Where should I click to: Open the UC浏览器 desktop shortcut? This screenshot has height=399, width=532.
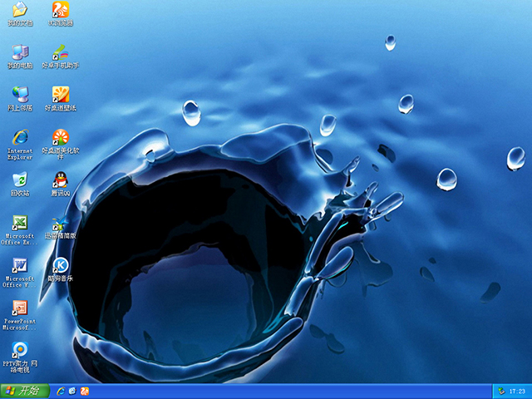[61, 11]
